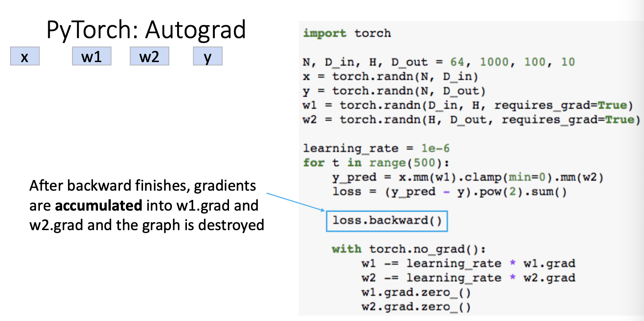
Task: Click the "import torch" code line
Action: pos(347,33)
